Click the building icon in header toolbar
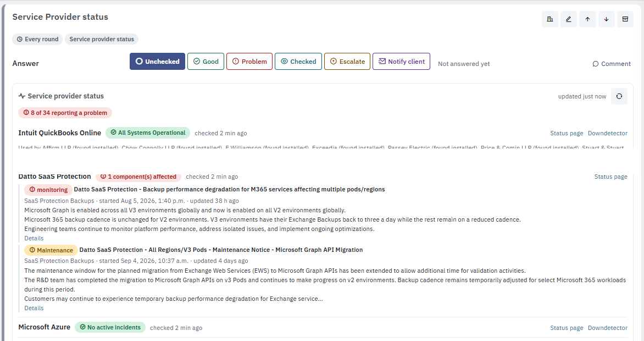This screenshot has width=644, height=341. pos(550,19)
